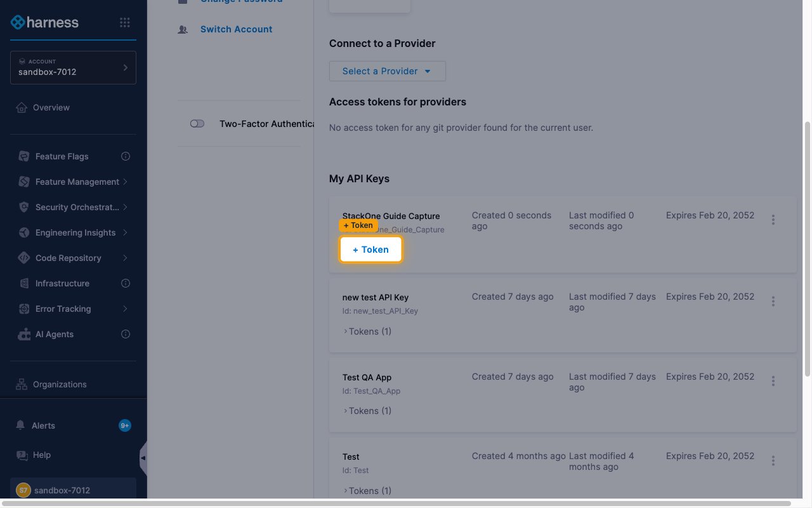Click the Feature Flags icon
812x508 pixels.
pos(24,156)
